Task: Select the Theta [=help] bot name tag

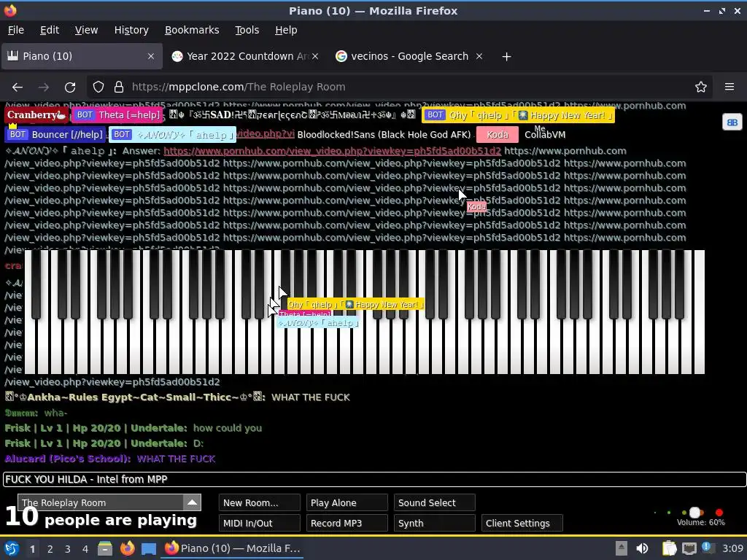Action: pos(117,114)
